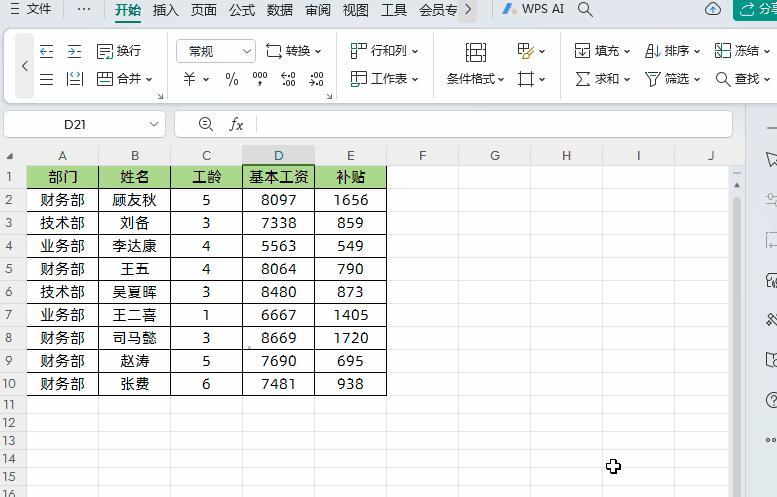Select cell with value 6667
The image size is (777, 497).
click(278, 315)
